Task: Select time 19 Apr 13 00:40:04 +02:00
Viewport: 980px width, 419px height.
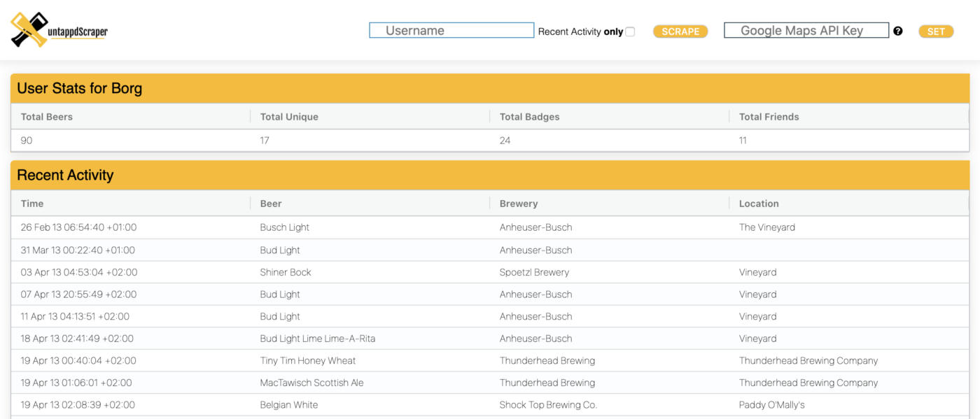Action: pyautogui.click(x=78, y=361)
